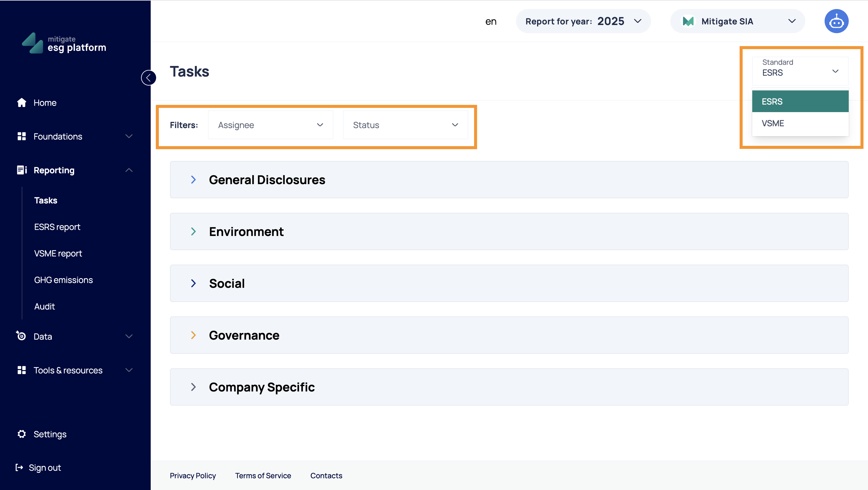Open Audit in sidebar

tap(45, 306)
